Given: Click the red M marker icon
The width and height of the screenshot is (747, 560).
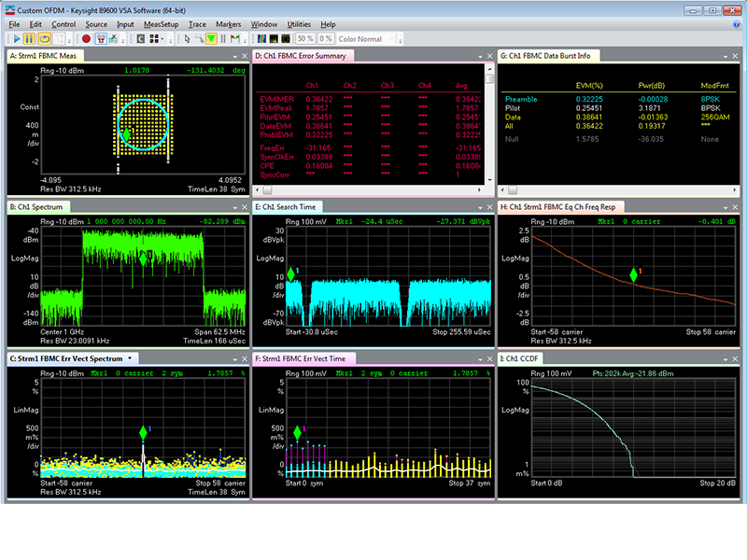Looking at the screenshot, I should (x=233, y=38).
